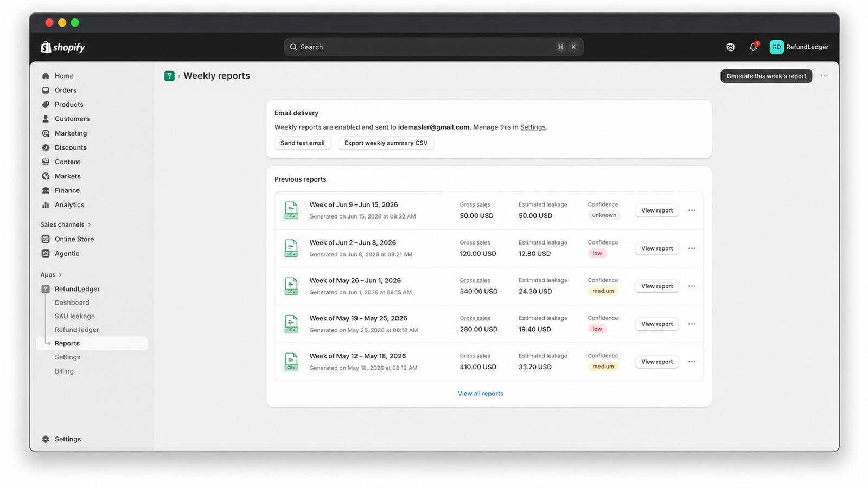Click CSV file icon for Jun 9 report
The width and height of the screenshot is (868, 488).
(x=291, y=210)
